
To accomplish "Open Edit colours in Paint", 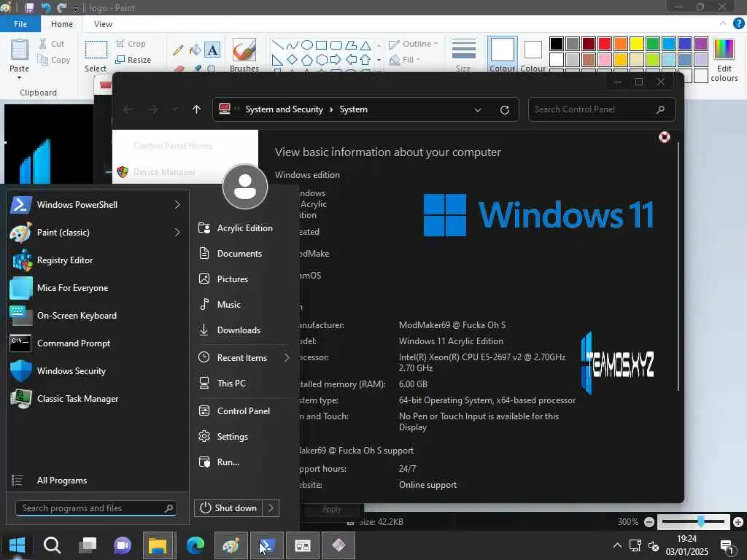I will [724, 60].
